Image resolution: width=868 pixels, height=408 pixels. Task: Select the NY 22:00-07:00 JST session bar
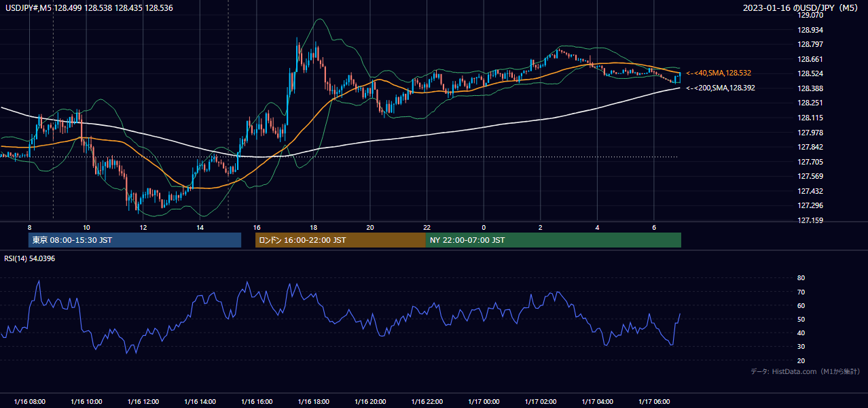tap(554, 240)
